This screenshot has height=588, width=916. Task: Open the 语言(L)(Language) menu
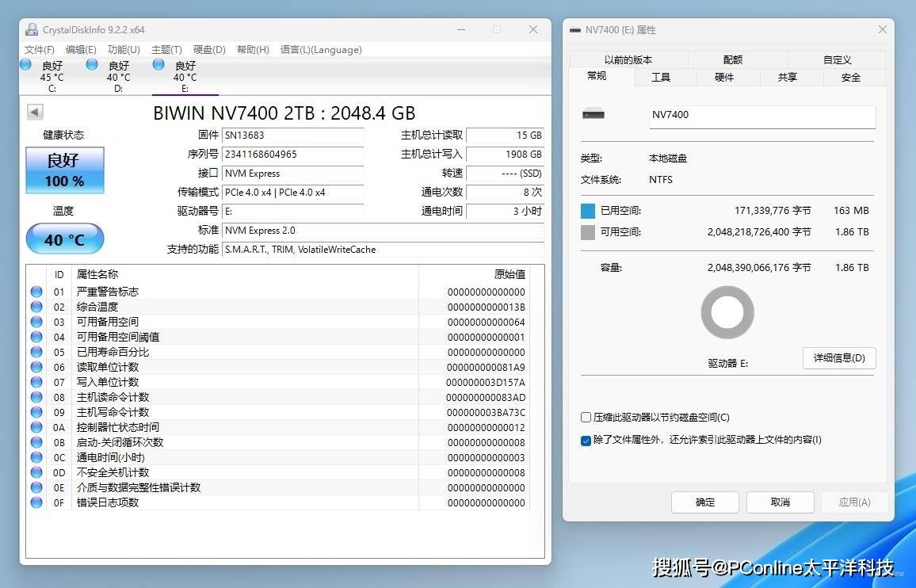[321, 50]
